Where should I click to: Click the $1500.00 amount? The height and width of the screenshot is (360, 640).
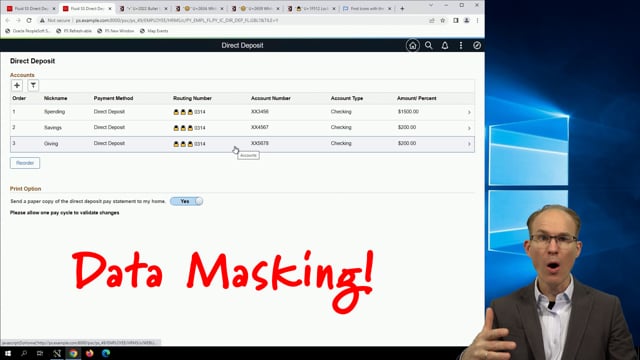pos(408,111)
